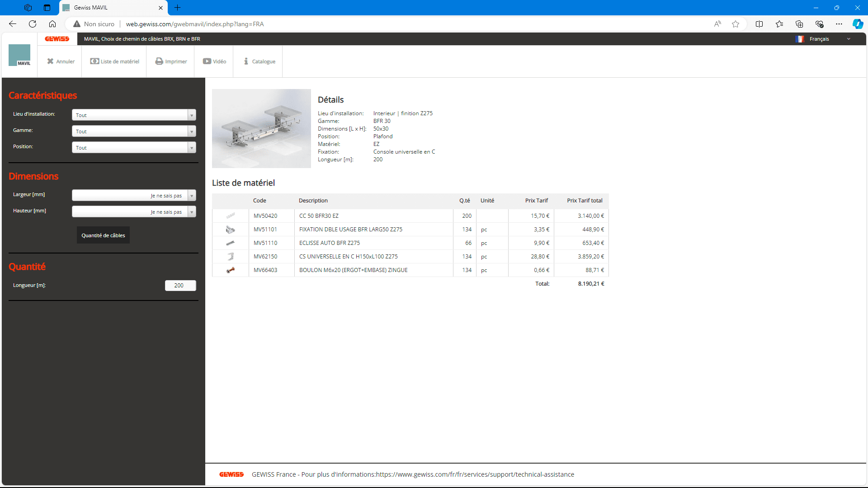This screenshot has width=868, height=488.
Task: Expand the Gamme dropdown
Action: [134, 131]
